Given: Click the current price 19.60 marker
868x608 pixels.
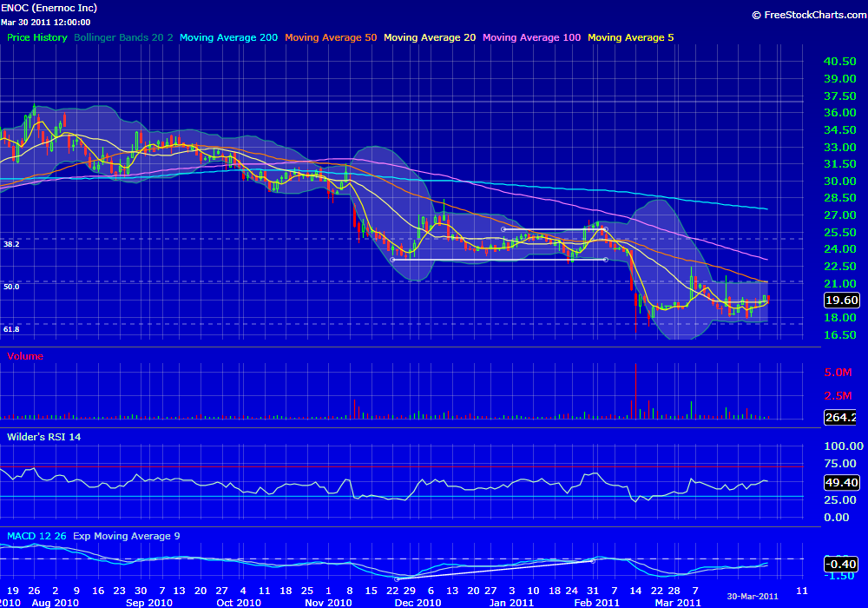Looking at the screenshot, I should coord(841,301).
